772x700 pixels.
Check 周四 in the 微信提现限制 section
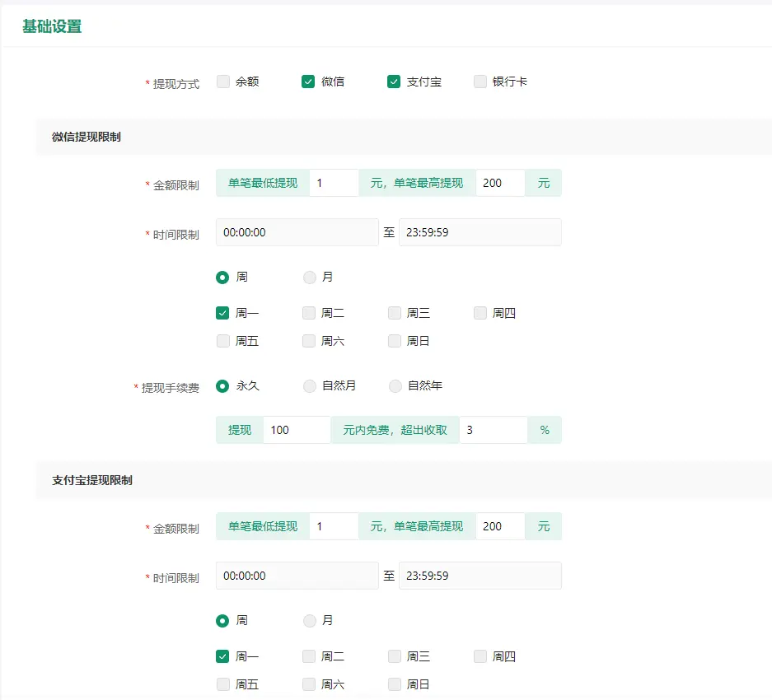tap(480, 313)
